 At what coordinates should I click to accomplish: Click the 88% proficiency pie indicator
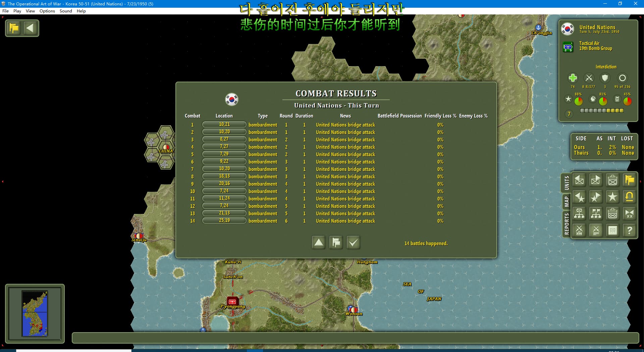tap(579, 101)
